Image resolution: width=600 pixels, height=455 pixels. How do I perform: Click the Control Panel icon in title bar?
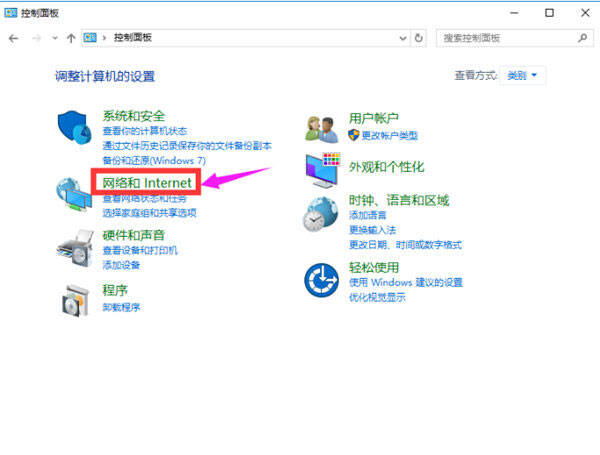(10, 13)
